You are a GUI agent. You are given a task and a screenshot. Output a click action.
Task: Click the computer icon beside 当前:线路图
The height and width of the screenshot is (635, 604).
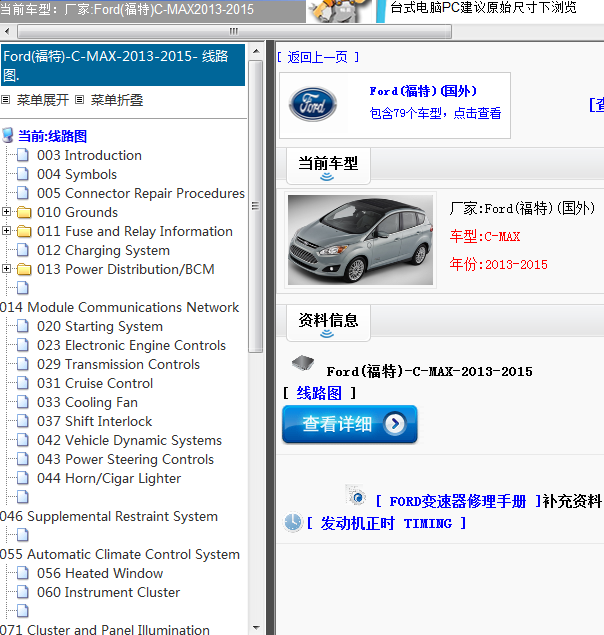click(8, 136)
